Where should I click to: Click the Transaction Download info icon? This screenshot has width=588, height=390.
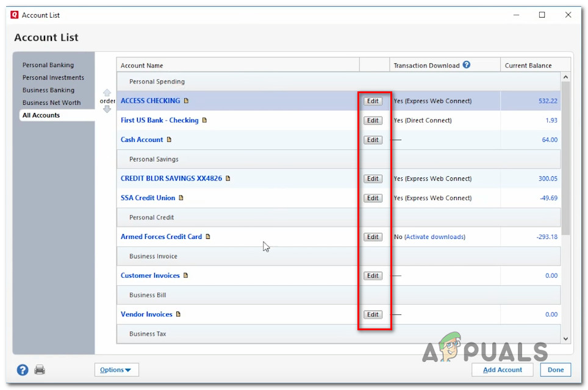[x=466, y=65]
